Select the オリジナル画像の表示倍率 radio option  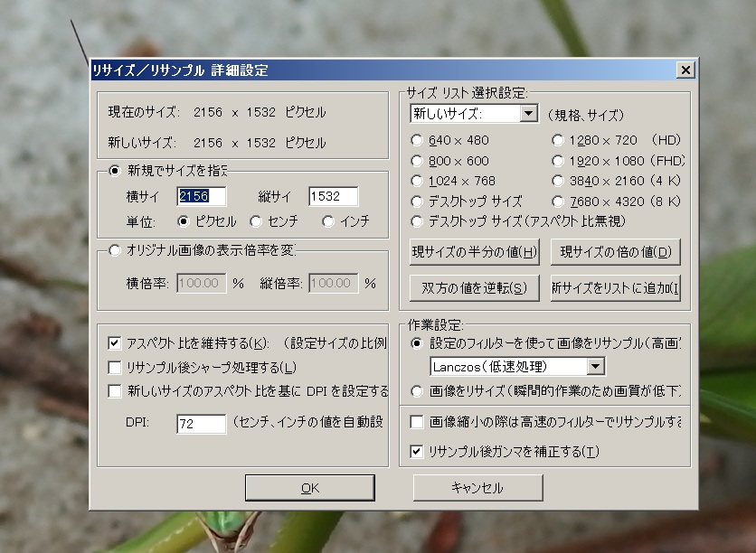[115, 251]
